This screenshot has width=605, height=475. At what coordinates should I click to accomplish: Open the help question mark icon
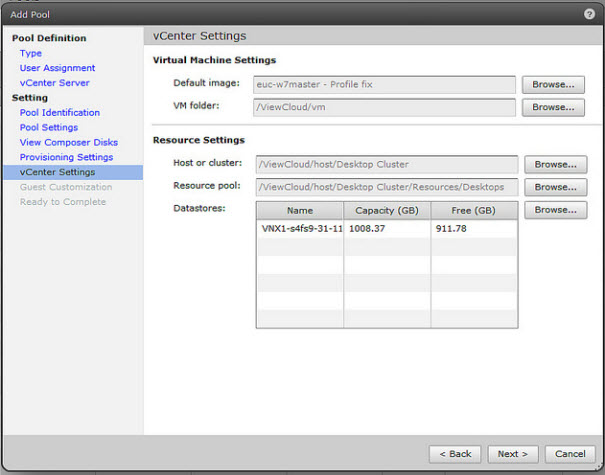[589, 14]
